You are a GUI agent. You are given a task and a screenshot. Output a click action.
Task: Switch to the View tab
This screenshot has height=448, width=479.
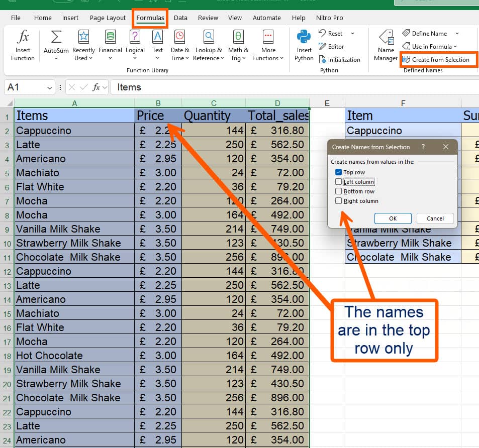[x=235, y=18]
